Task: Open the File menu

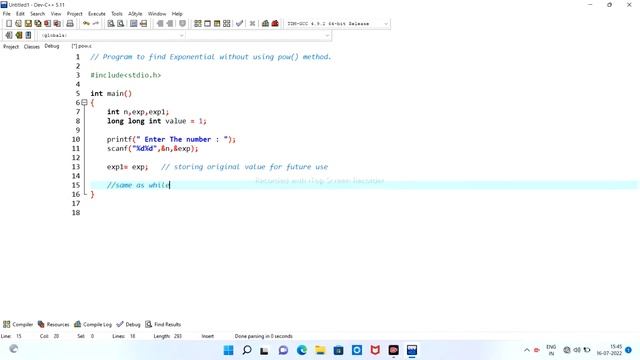Action: 7,14
